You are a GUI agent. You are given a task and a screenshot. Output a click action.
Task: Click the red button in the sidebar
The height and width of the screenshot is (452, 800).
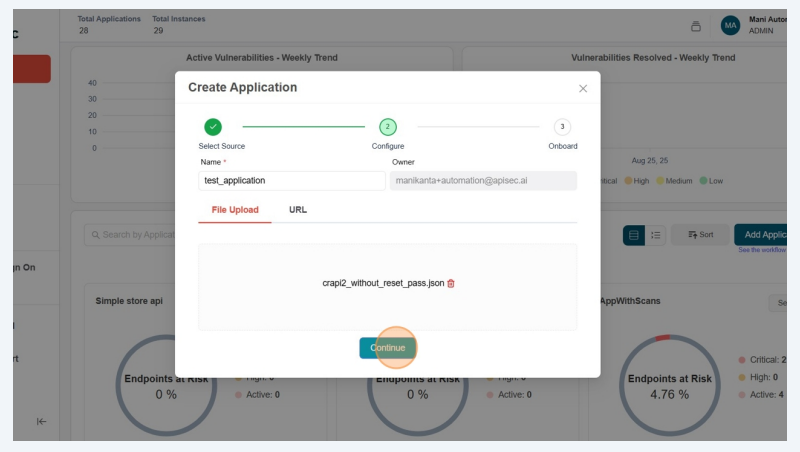click(x=32, y=69)
